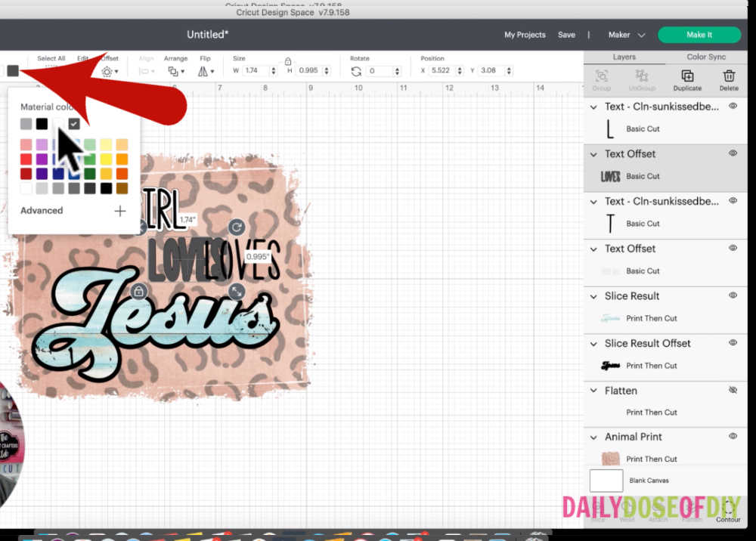Click the Duplicate icon in Layers panel
The width and height of the screenshot is (756, 541).
click(686, 77)
